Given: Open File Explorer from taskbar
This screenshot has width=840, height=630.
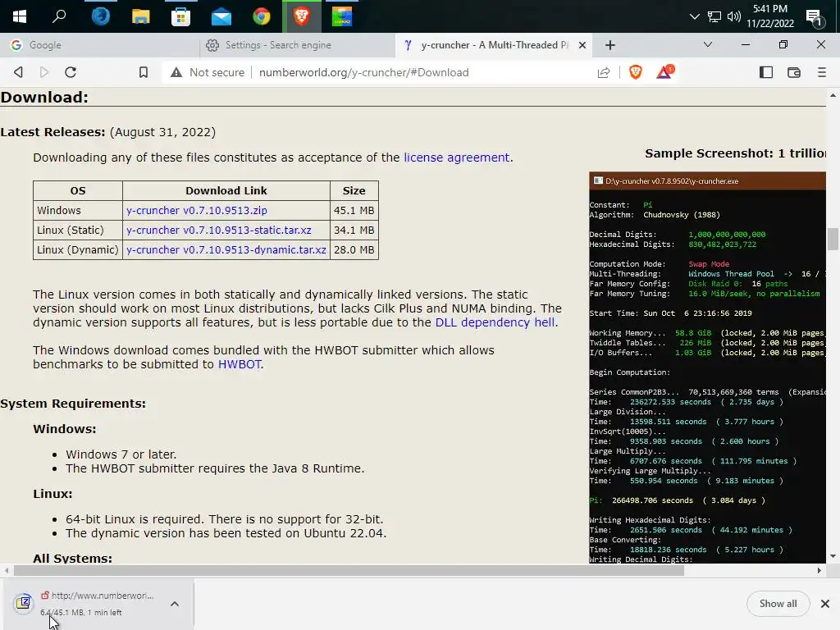Looking at the screenshot, I should [x=140, y=16].
